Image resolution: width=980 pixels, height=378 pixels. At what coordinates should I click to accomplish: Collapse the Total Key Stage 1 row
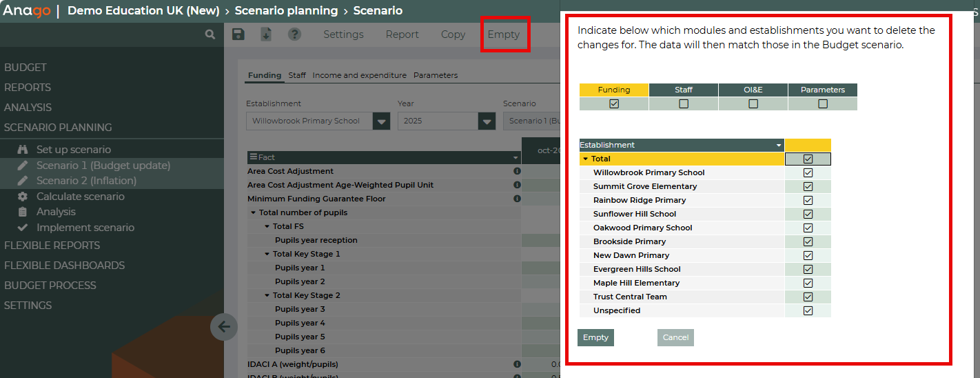(267, 254)
